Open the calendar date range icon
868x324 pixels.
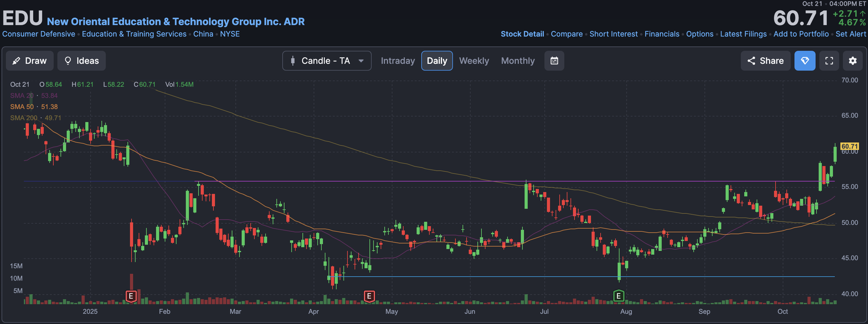(554, 61)
